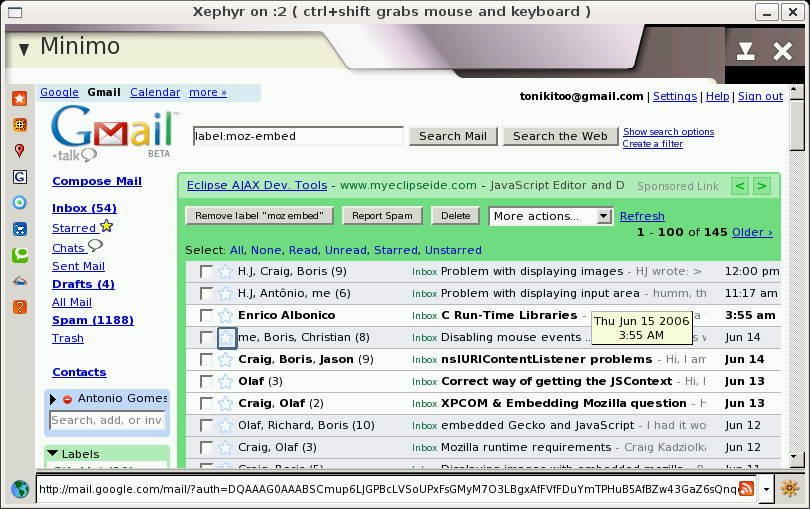810x509 pixels.
Task: Click the blue ring sidebar icon
Action: [20, 203]
